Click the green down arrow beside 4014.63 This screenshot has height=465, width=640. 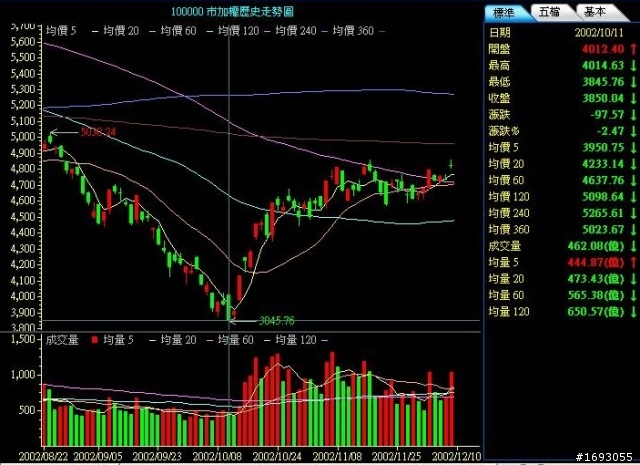point(633,65)
